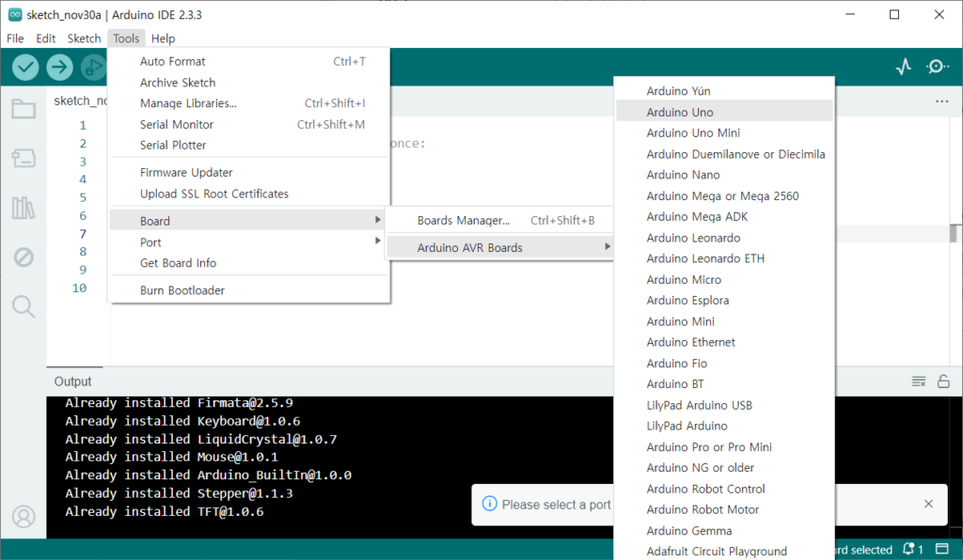
Task: Choose Arduino Ethernet board
Action: [x=724, y=342]
